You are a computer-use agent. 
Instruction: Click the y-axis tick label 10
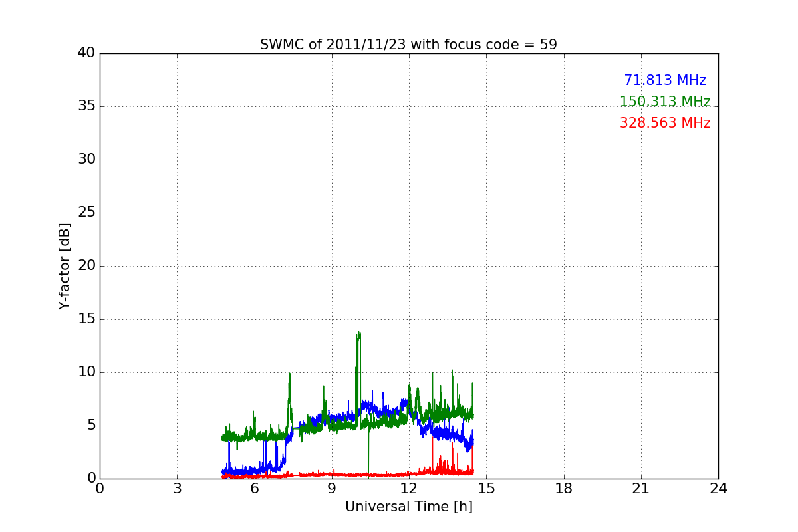pyautogui.click(x=86, y=372)
